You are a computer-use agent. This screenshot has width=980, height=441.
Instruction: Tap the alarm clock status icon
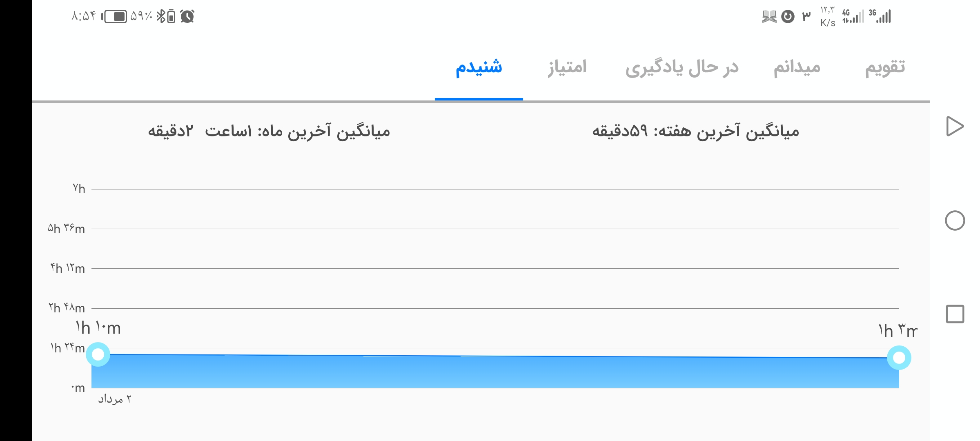tap(187, 16)
